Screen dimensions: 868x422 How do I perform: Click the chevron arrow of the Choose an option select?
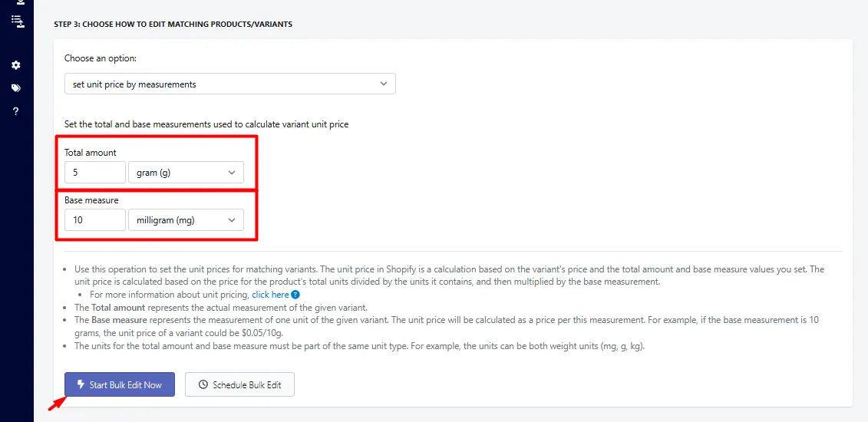(384, 84)
